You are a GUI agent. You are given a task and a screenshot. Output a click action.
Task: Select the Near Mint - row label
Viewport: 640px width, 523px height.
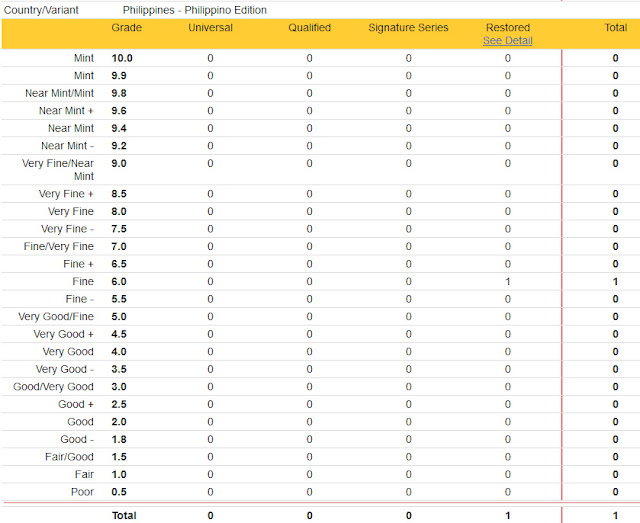(67, 146)
